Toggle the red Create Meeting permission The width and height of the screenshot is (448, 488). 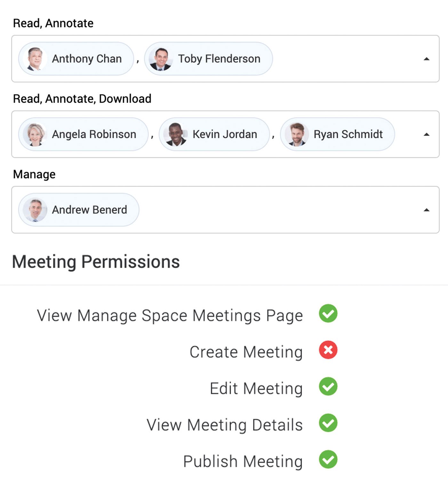pos(328,350)
